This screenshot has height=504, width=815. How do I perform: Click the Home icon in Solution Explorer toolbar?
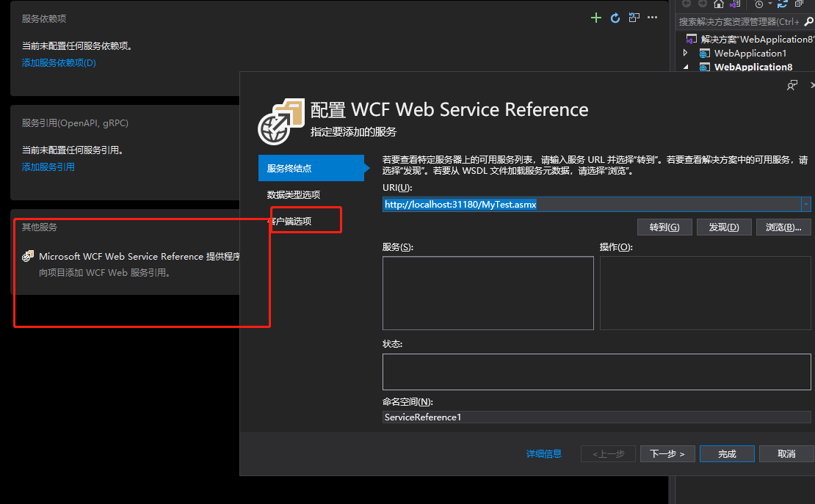(719, 4)
